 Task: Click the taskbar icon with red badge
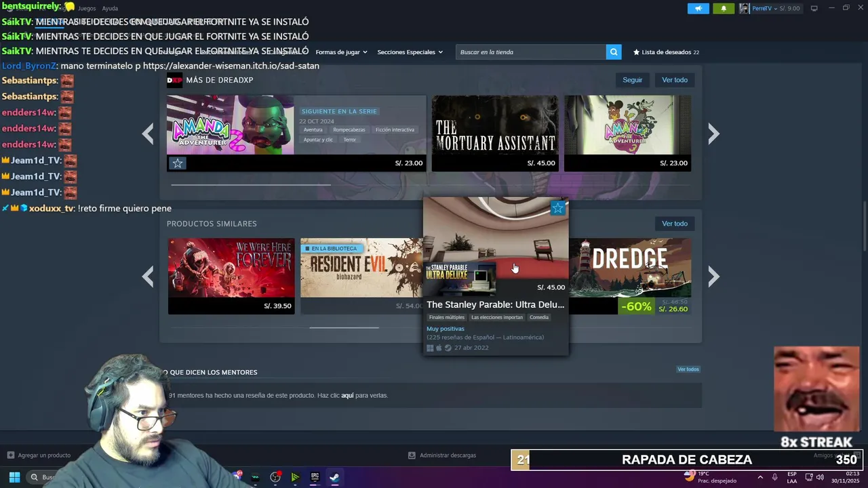click(275, 477)
